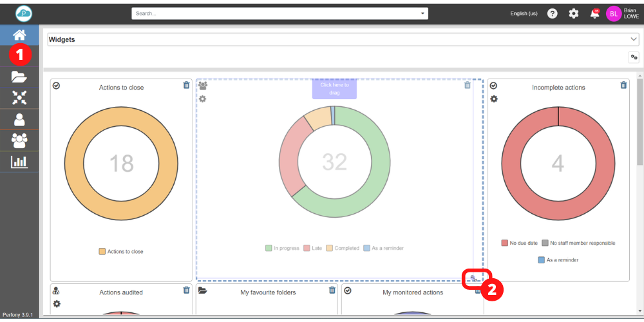
Task: Open the notifications bell
Action: pyautogui.click(x=594, y=14)
